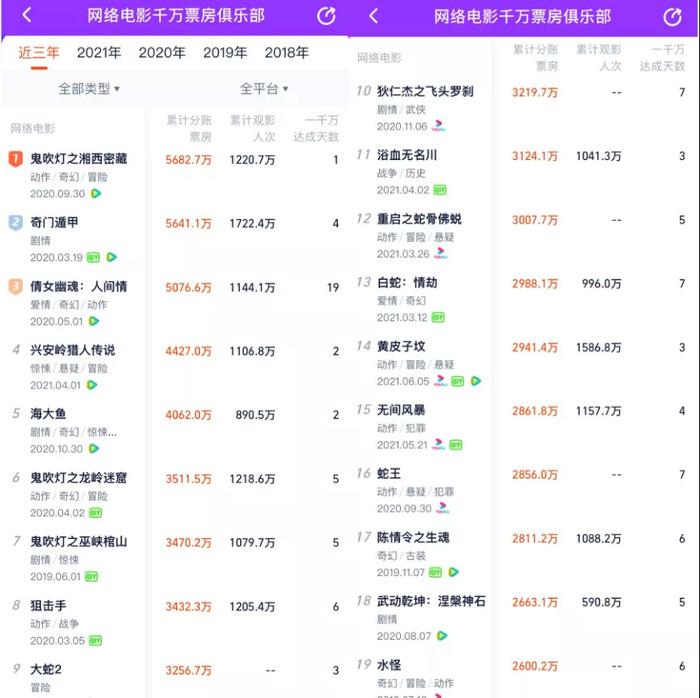
Task: Open the movie 狙击手
Action: [48, 606]
